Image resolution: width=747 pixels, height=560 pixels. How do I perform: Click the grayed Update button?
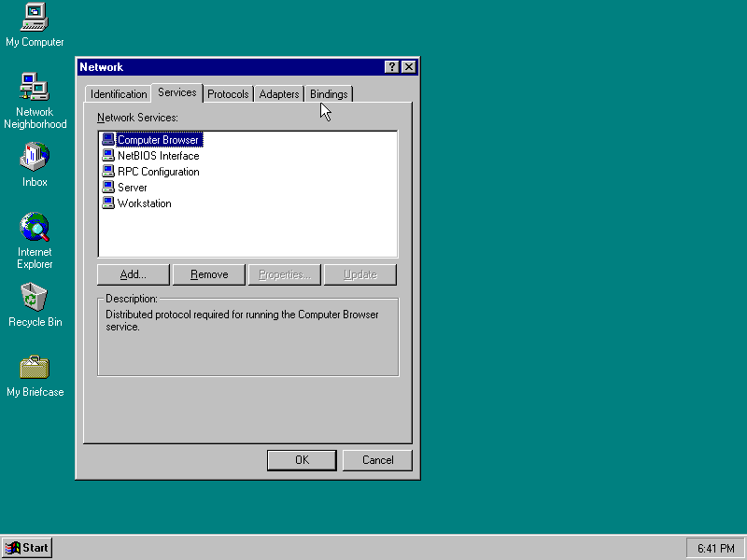coord(360,274)
